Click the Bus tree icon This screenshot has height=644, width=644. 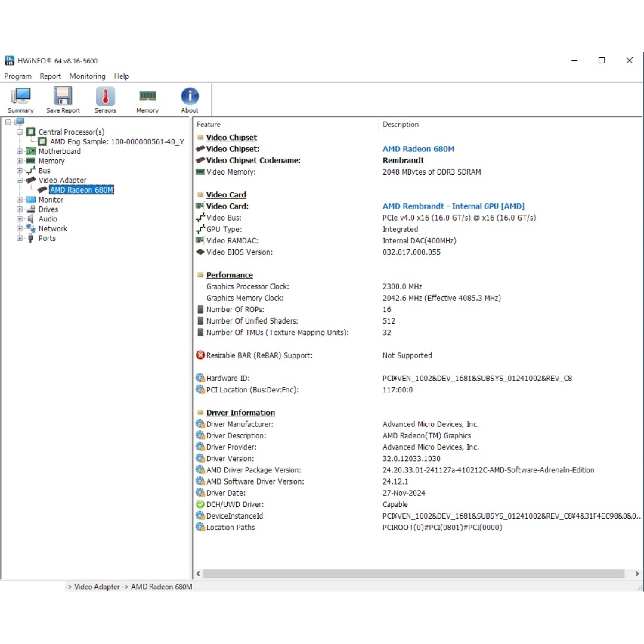[x=31, y=171]
